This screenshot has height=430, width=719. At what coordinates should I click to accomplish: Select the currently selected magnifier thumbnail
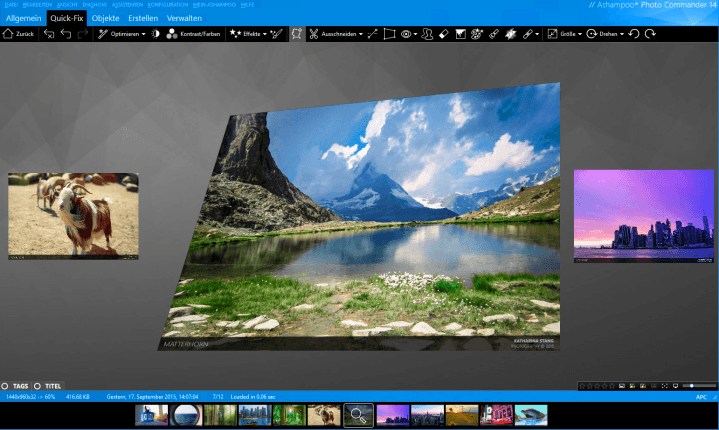coord(358,415)
